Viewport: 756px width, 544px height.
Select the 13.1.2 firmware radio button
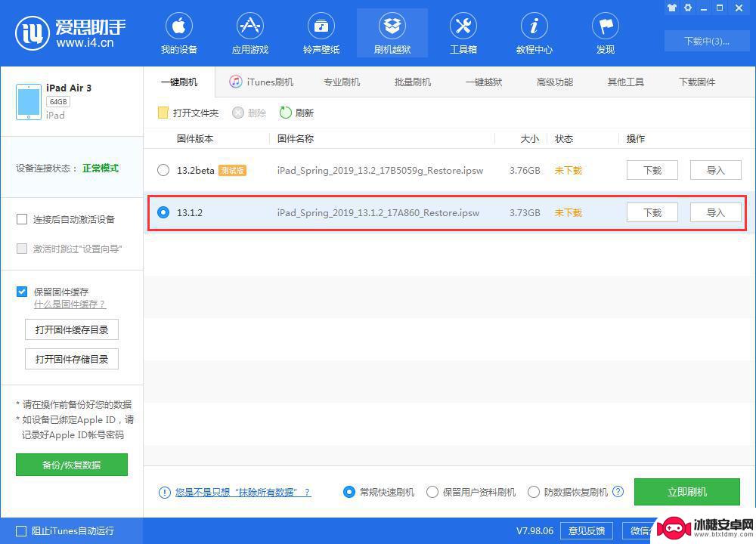click(163, 212)
